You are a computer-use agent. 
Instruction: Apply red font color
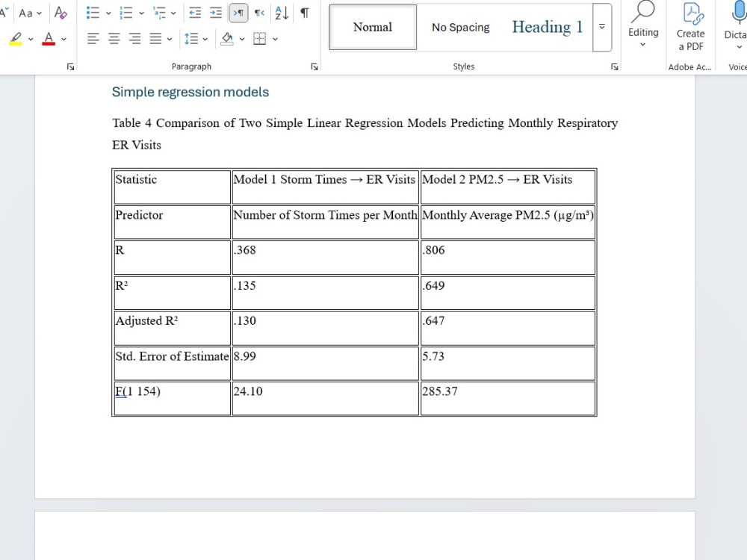click(49, 39)
